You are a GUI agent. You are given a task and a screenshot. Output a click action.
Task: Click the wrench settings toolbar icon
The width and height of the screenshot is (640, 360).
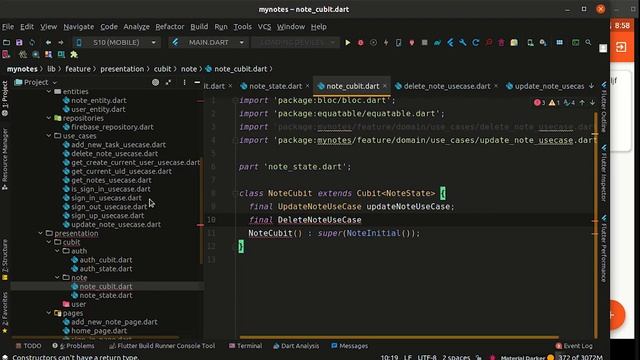[x=463, y=42]
